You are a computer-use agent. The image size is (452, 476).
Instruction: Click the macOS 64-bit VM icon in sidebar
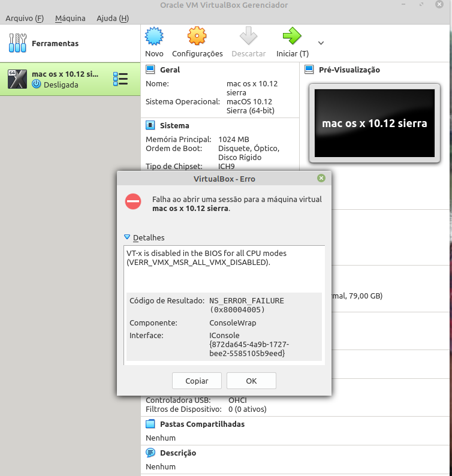click(x=17, y=79)
